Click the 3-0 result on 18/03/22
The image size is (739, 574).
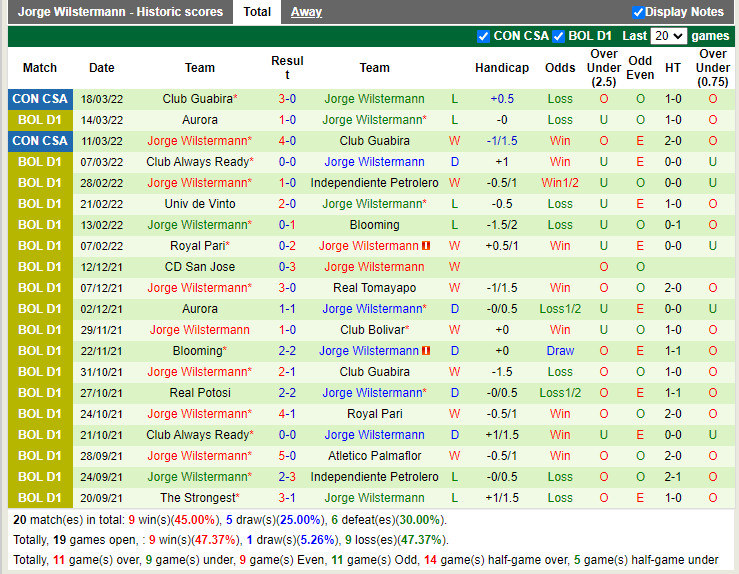click(x=287, y=99)
